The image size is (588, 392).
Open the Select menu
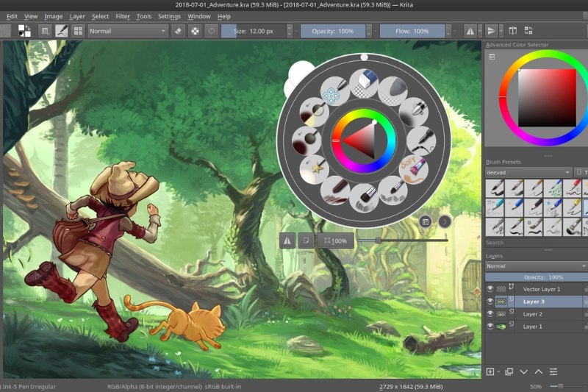click(100, 16)
